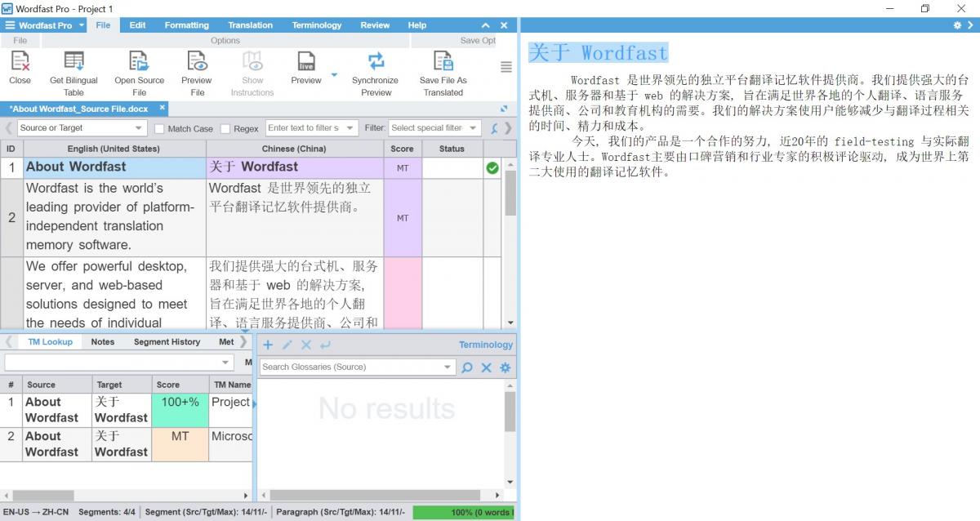Click Save File As Translated icon
Screen dimensions: 980x521
click(443, 61)
